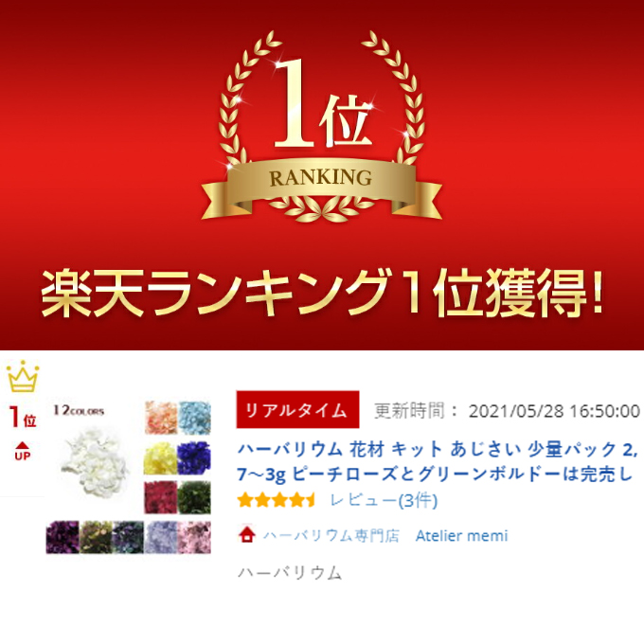The height and width of the screenshot is (644, 644).
Task: Click the 12 COLORS label on product image
Action: tap(79, 411)
